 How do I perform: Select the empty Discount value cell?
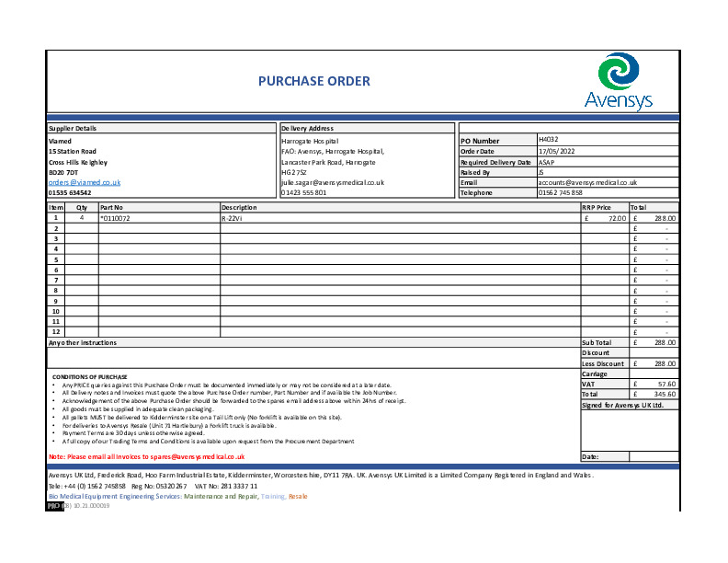coord(654,352)
